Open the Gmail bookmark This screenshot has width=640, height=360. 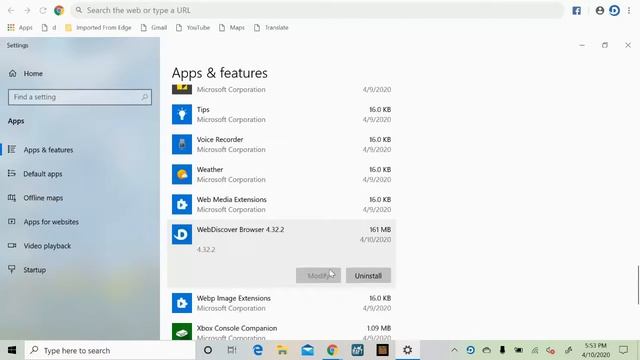154,27
